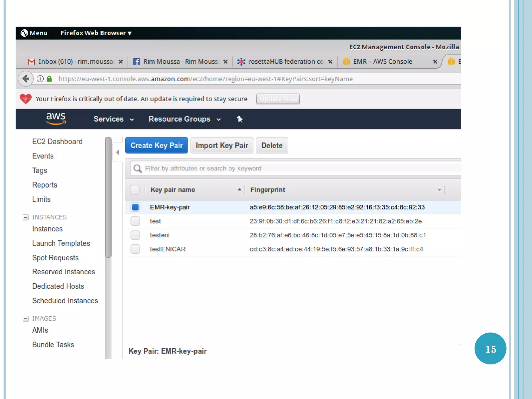This screenshot has height=399, width=532.
Task: Check the testENICAR key pair checkbox
Action: click(x=135, y=249)
